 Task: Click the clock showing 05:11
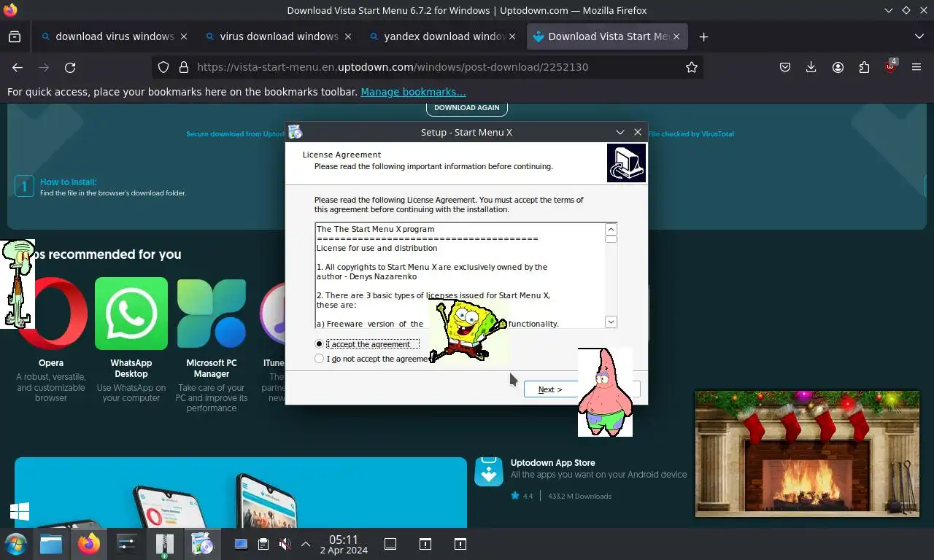[343, 544]
